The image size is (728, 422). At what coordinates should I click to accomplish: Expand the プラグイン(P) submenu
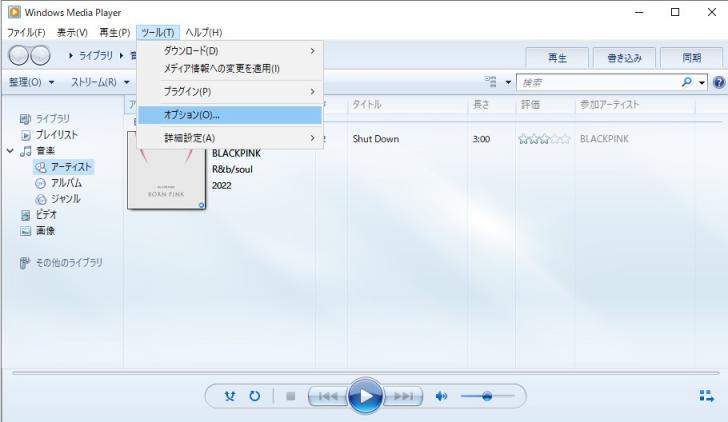coord(230,91)
